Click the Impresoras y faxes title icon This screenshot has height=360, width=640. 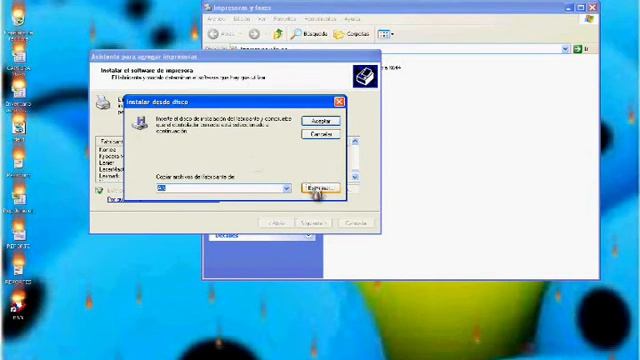208,7
